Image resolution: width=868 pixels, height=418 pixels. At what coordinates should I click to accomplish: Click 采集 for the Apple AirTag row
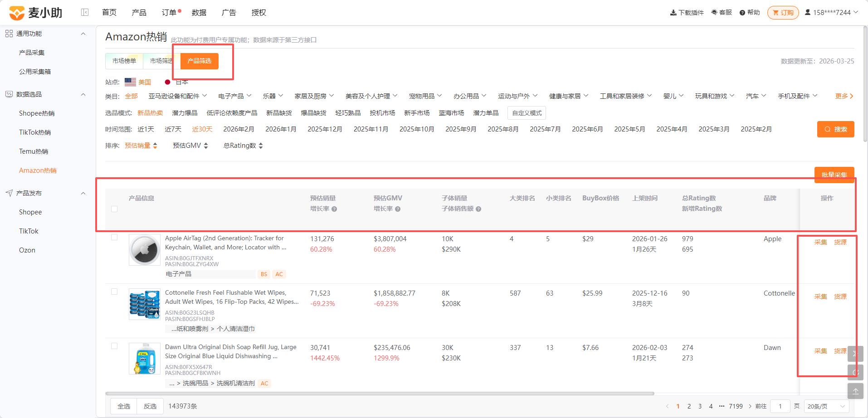point(821,242)
